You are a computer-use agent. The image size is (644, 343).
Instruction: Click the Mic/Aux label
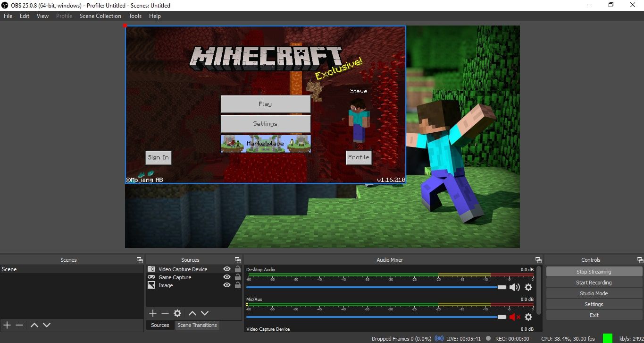[254, 300]
